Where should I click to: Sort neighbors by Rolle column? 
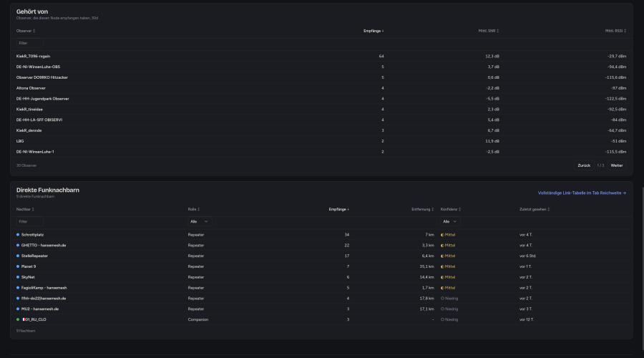pyautogui.click(x=193, y=209)
